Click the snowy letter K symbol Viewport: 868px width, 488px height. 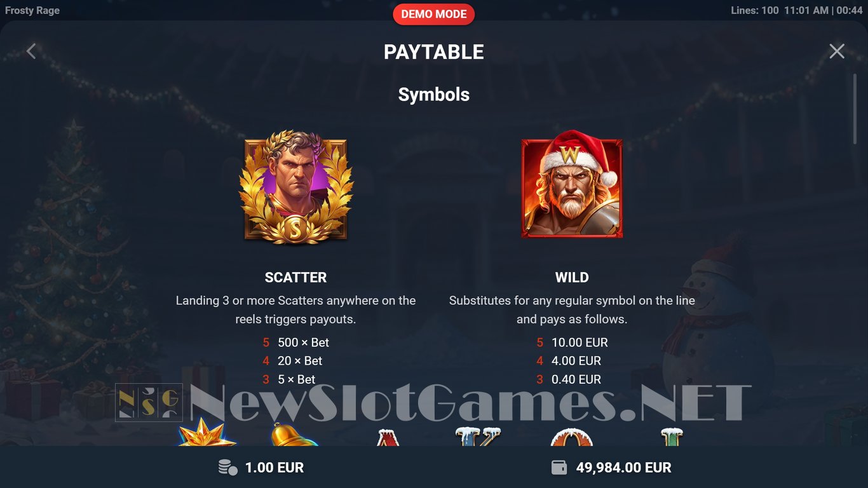(478, 437)
